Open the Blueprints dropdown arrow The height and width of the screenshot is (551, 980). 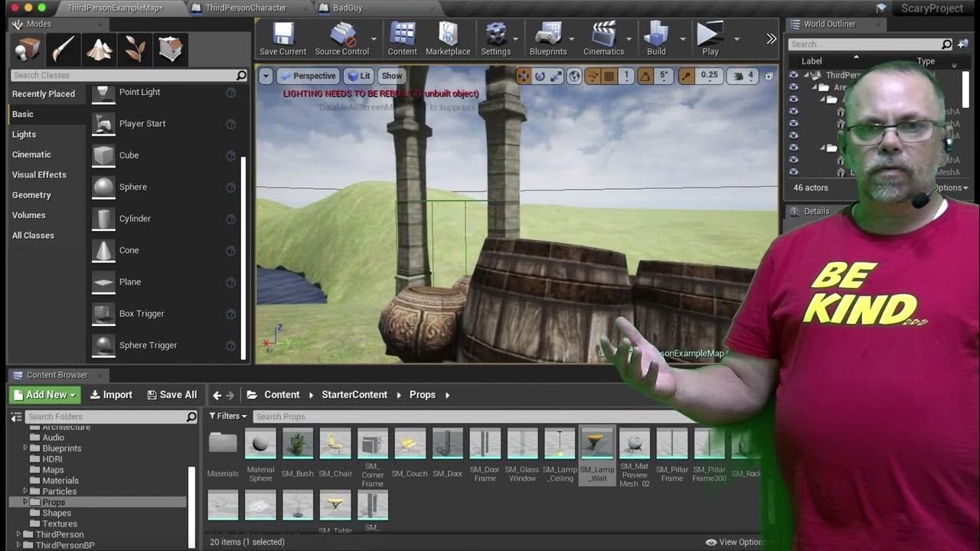(x=571, y=38)
